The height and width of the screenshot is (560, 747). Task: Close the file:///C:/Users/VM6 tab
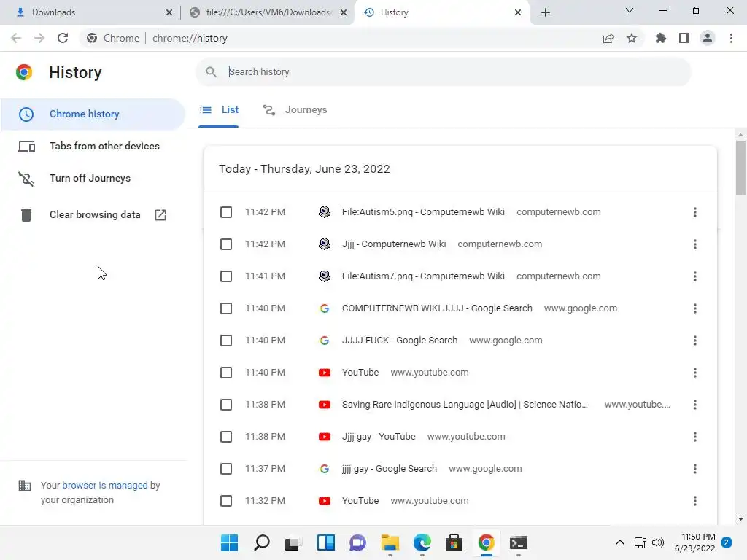pos(344,12)
